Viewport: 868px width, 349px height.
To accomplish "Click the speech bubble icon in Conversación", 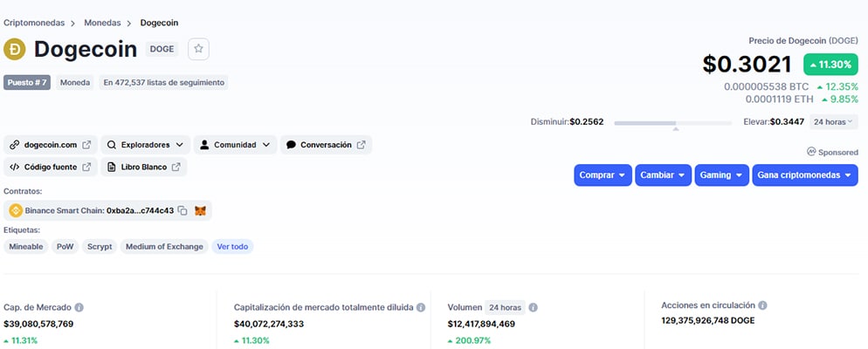I will pyautogui.click(x=291, y=145).
